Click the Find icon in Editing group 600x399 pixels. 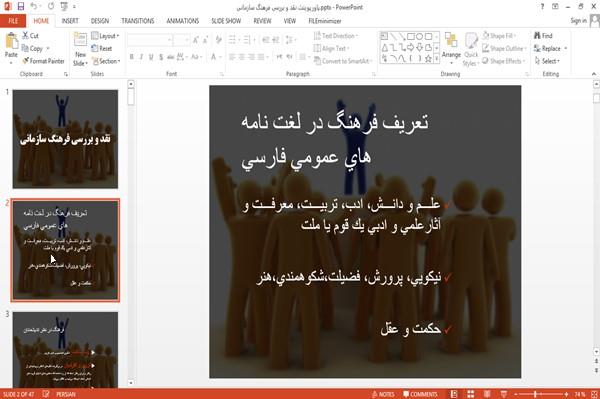coord(543,36)
